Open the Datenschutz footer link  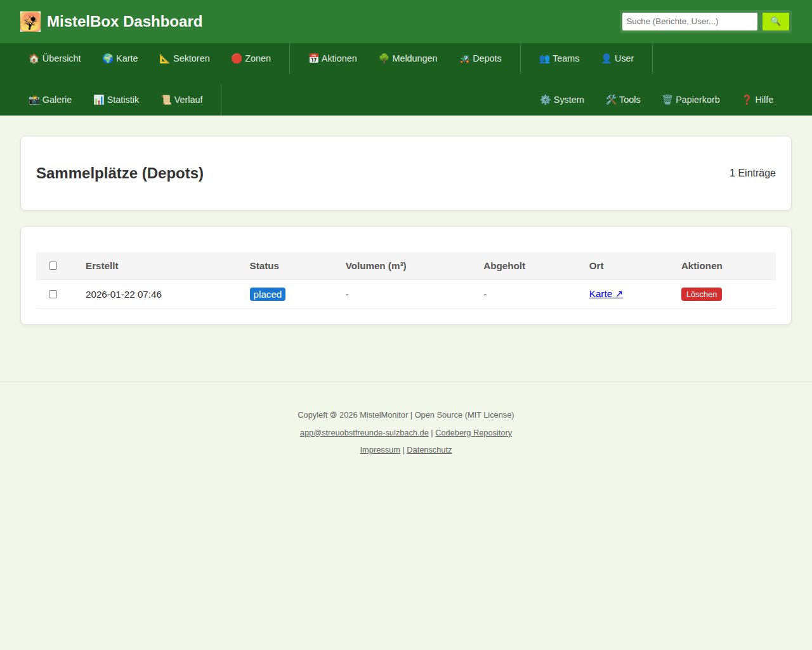[429, 450]
